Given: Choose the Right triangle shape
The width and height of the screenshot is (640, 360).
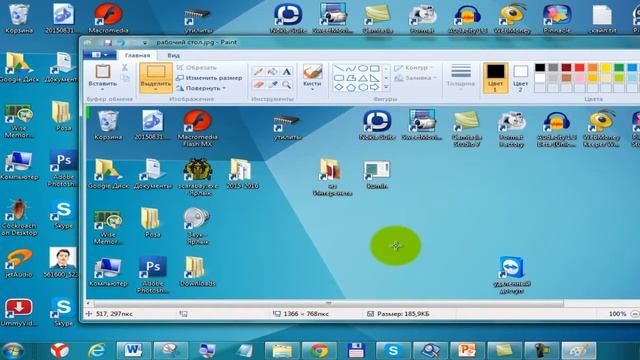Looking at the screenshot, I should pos(374,78).
